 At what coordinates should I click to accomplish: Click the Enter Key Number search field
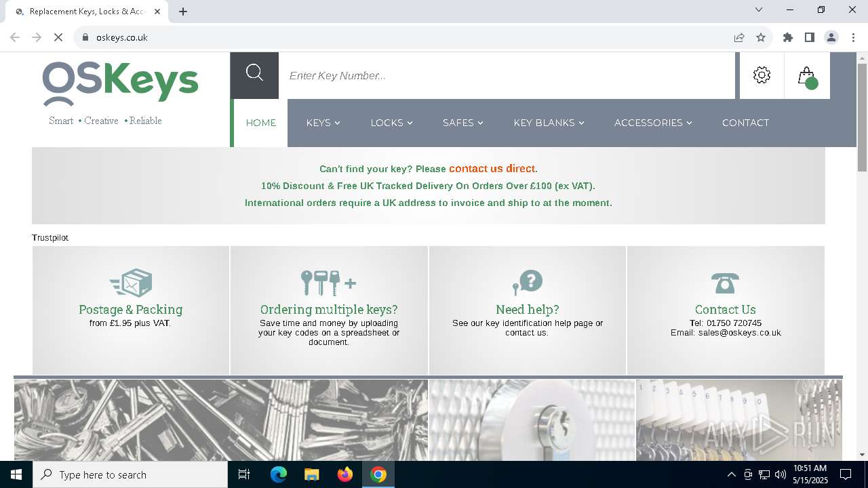507,75
